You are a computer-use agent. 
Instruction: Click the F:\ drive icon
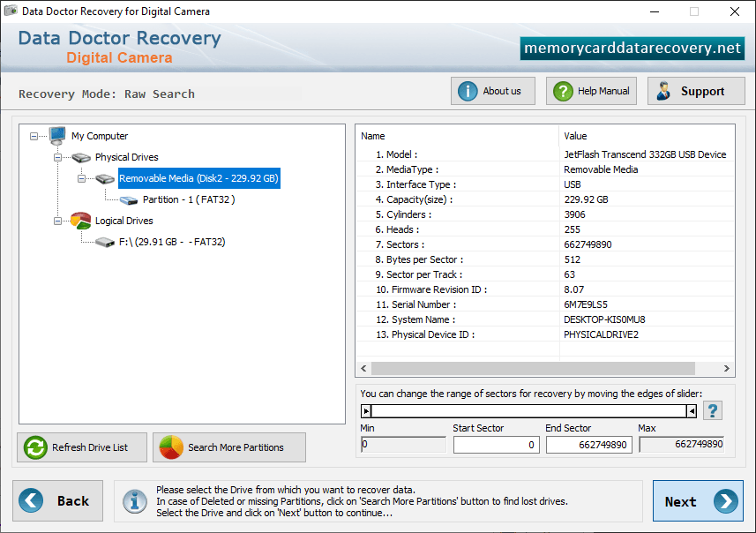pyautogui.click(x=105, y=242)
